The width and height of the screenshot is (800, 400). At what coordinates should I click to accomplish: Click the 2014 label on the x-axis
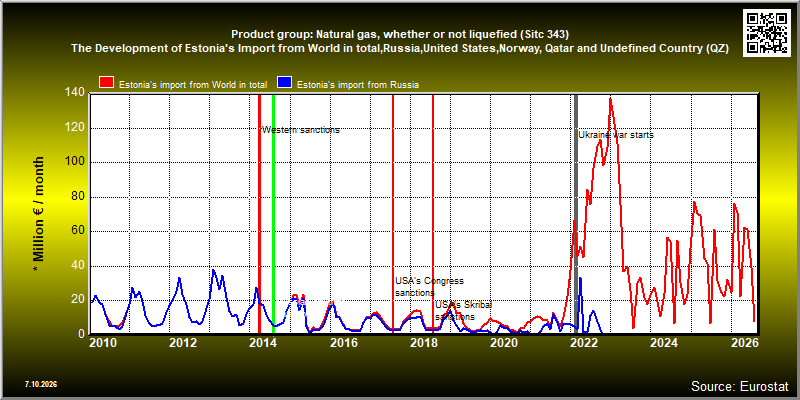[263, 342]
